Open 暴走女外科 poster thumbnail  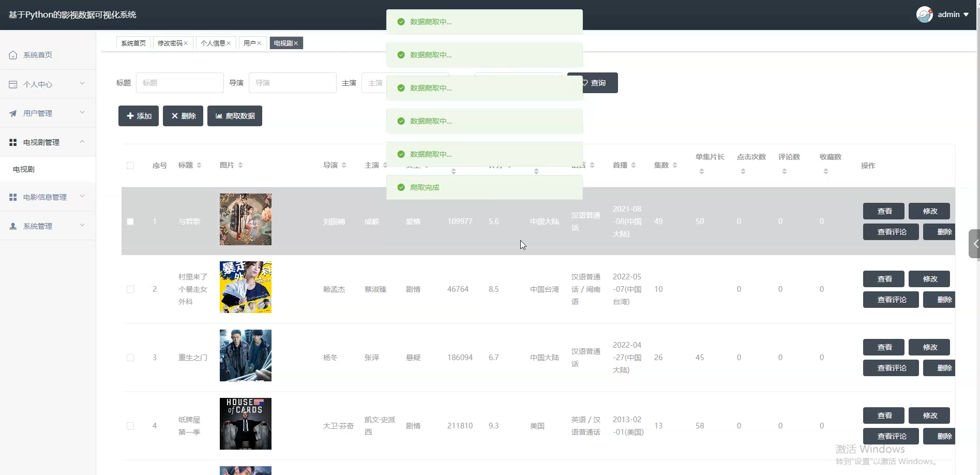(x=246, y=287)
